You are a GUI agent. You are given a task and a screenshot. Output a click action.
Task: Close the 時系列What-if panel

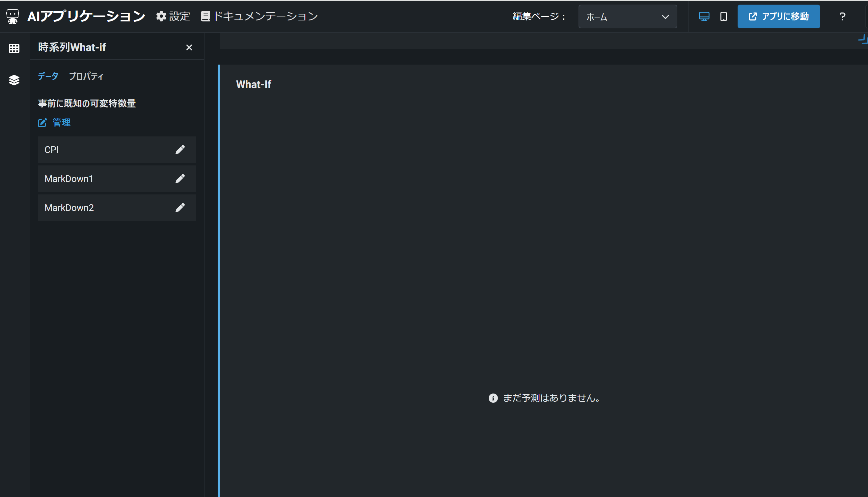tap(189, 47)
